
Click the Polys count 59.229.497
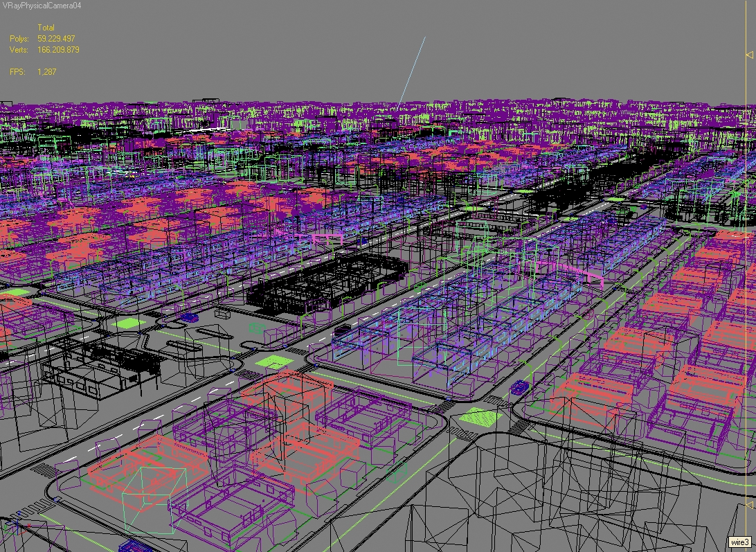tap(56, 39)
